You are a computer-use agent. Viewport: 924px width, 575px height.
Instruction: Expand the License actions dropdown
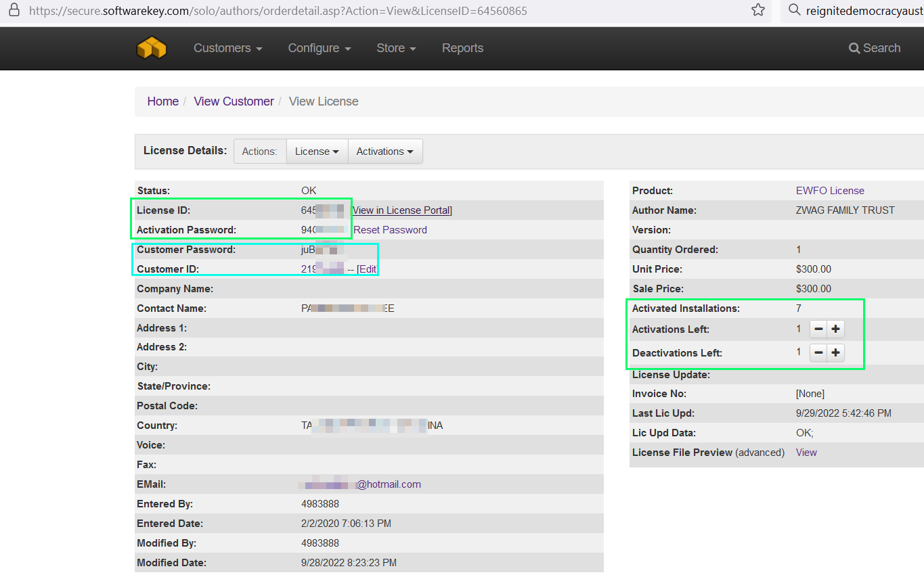317,152
